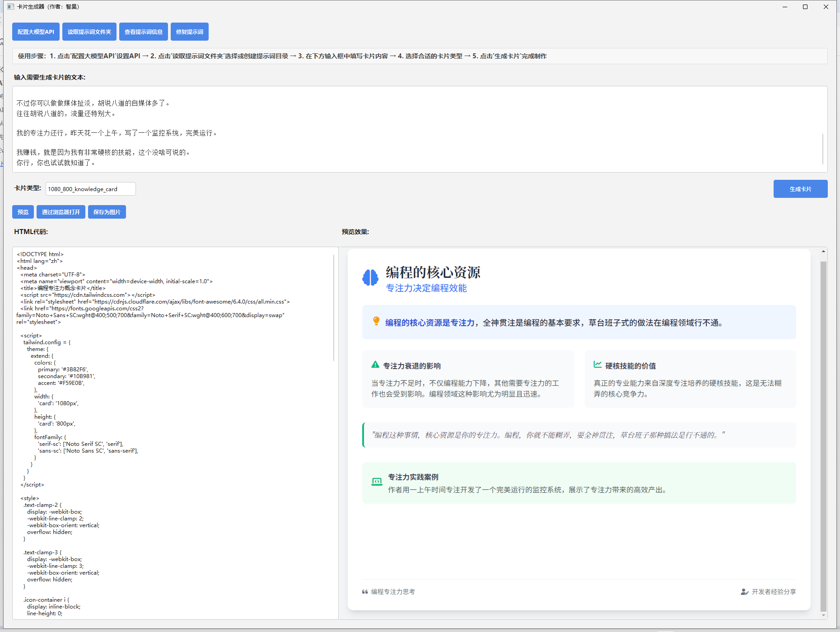Save card using 保存为图片 button
This screenshot has height=632, width=840.
(x=107, y=212)
